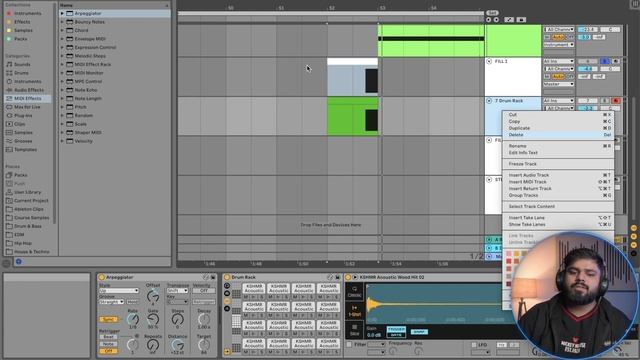Click the blue preview button under browser
This screenshot has width=640, height=360.
[18, 262]
